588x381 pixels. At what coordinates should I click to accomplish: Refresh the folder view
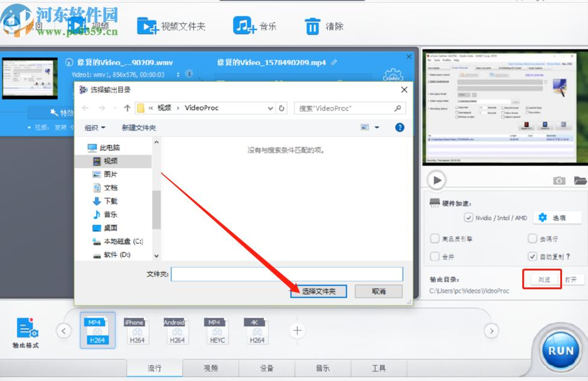tap(282, 109)
